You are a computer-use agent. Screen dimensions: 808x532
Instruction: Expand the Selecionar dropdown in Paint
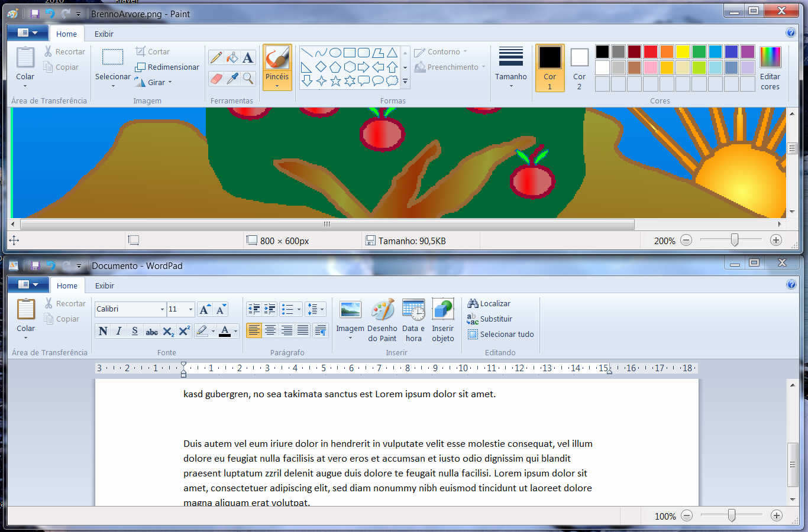112,86
